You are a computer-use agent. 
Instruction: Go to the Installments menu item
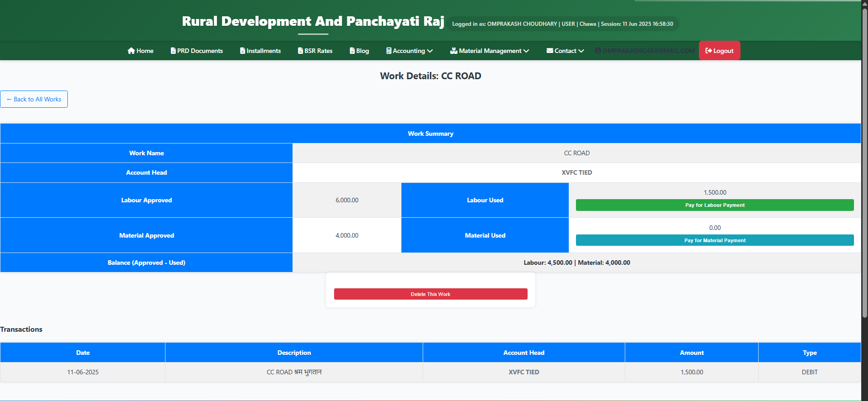[264, 51]
